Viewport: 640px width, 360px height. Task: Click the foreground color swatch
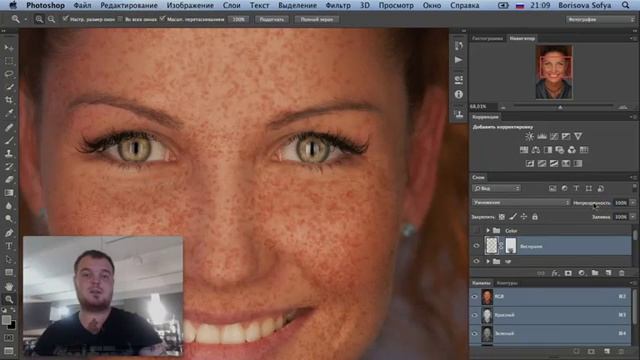pyautogui.click(x=6, y=320)
